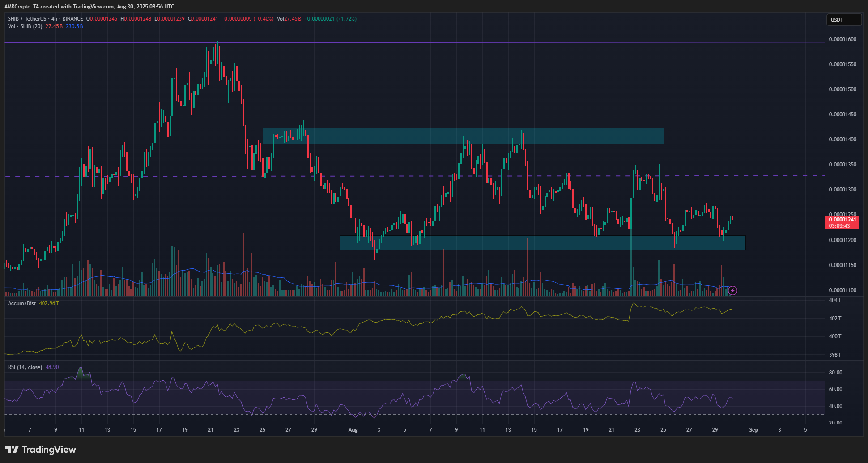Viewport: 868px width, 463px height.
Task: Select the Vol · SHIB (20) indicator legend
Action: pos(25,26)
